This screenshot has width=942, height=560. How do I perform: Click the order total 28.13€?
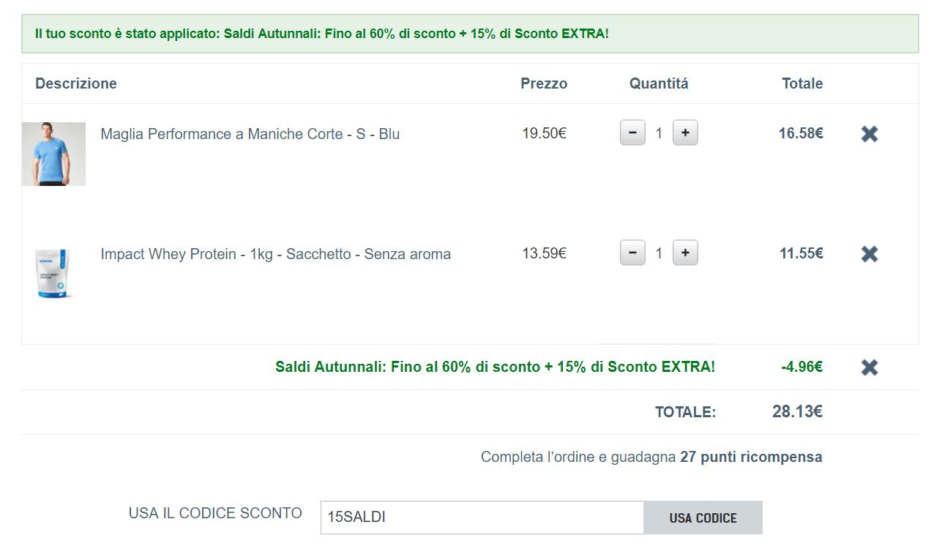pyautogui.click(x=797, y=411)
